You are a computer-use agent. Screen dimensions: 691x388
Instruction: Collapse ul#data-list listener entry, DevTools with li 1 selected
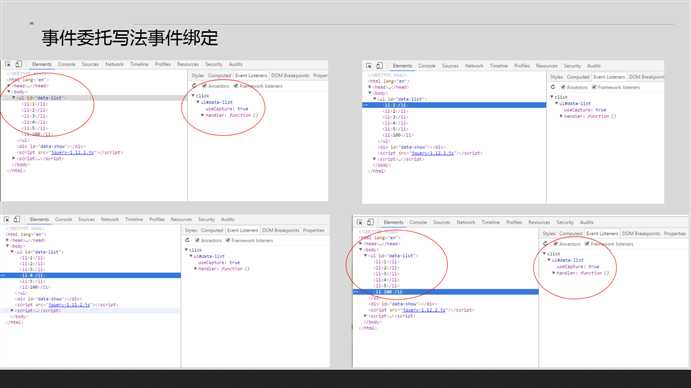point(557,103)
